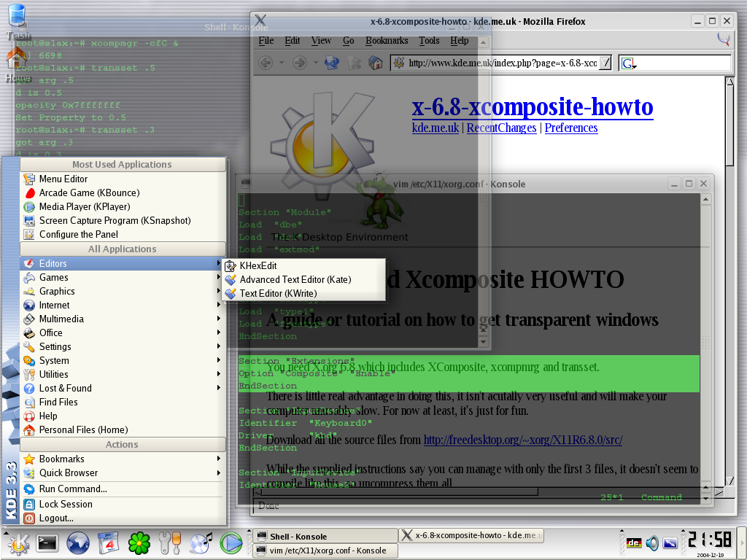Switch to Firefox taskbar entry
Screen dimensions: 747x560
[472, 535]
